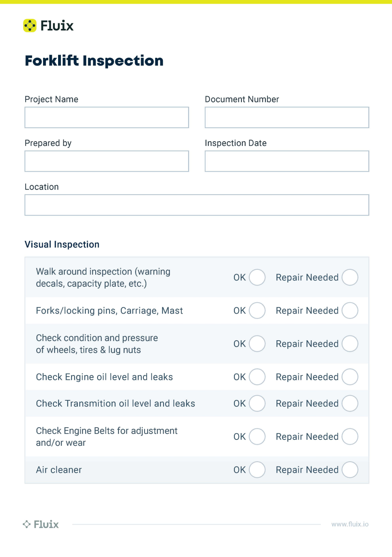Viewport: 392px width, 557px height.
Task: Mark Engine oil level and leaks OK
Action: click(x=257, y=377)
